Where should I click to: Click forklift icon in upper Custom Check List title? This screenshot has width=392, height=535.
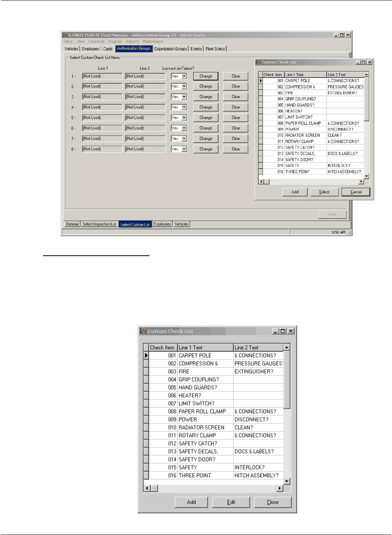click(x=259, y=62)
